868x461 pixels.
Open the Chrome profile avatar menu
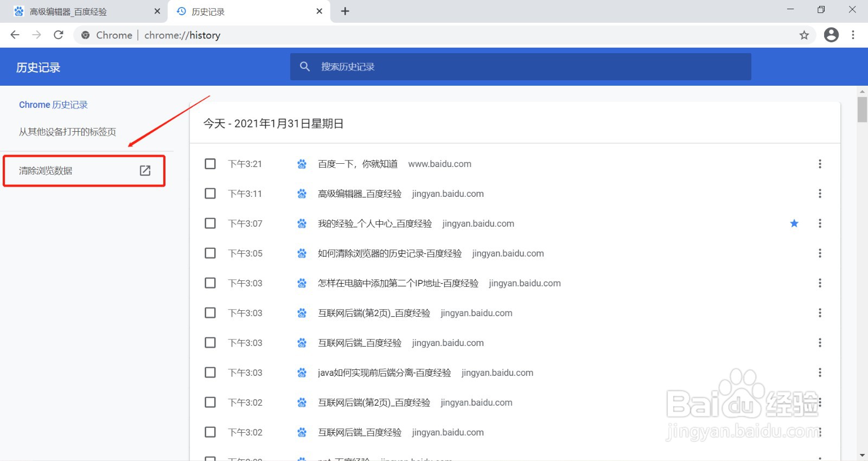[831, 35]
